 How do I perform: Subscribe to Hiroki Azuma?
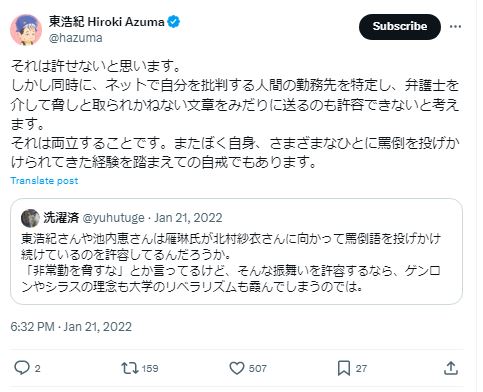400,26
